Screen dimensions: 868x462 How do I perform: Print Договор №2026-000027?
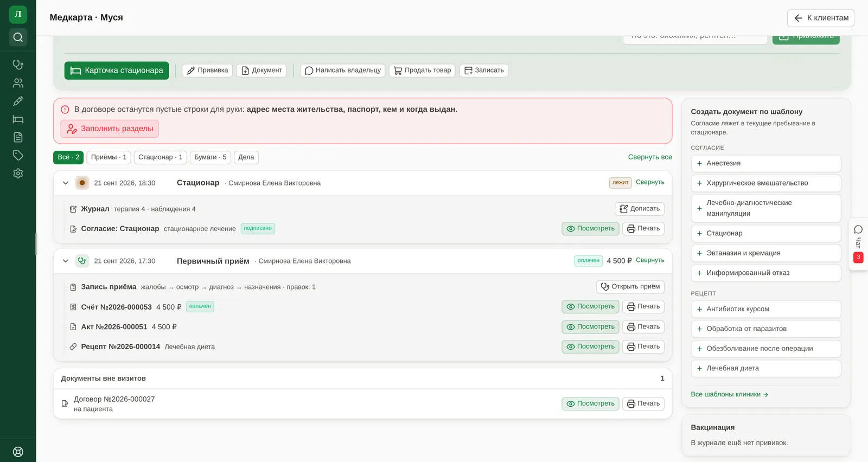click(x=643, y=404)
